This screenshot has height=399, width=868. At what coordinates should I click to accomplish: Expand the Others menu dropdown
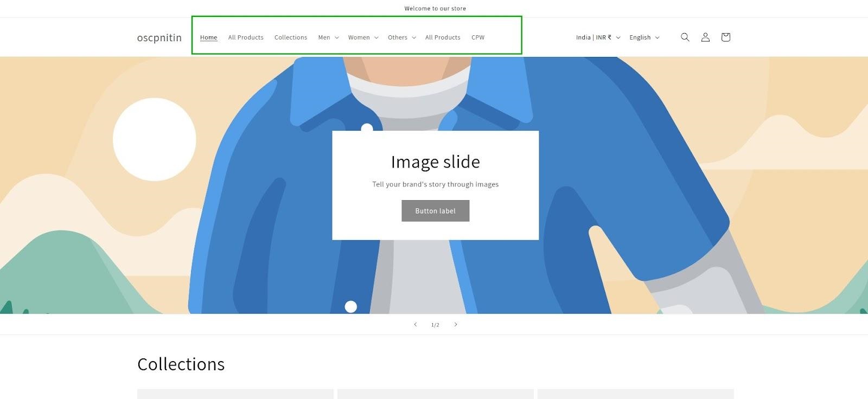(x=401, y=37)
